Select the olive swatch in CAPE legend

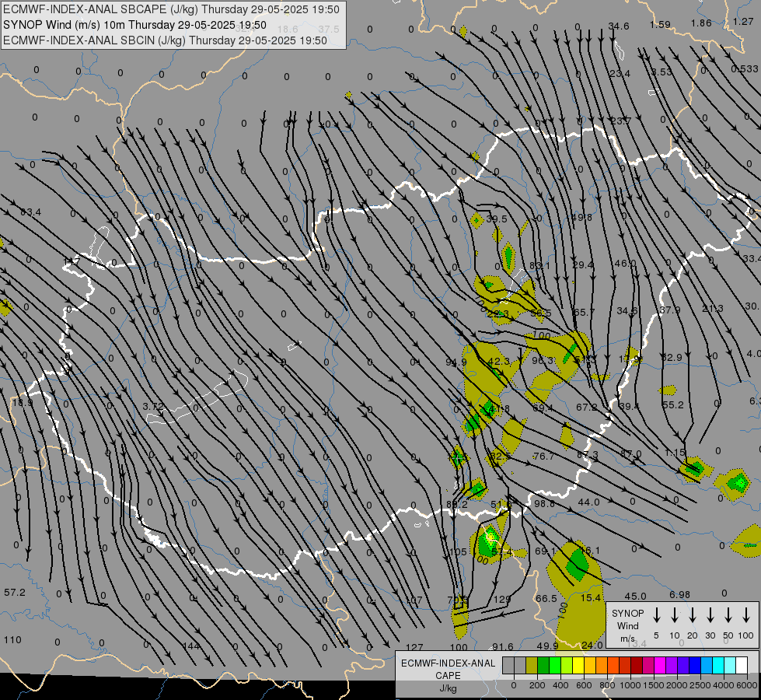532,665
